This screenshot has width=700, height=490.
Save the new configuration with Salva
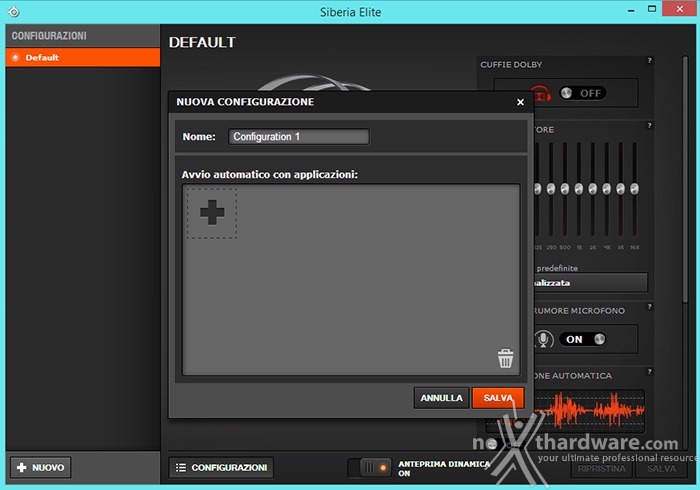click(x=498, y=398)
